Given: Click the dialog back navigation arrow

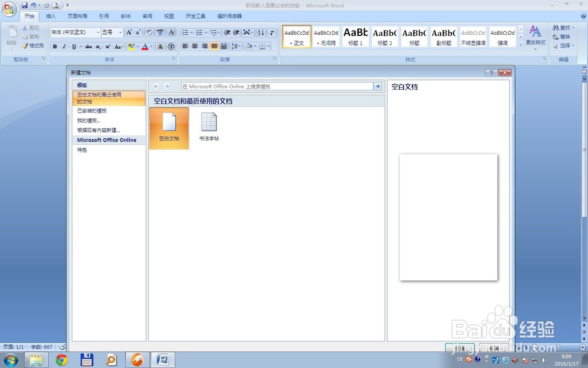Looking at the screenshot, I should [156, 87].
